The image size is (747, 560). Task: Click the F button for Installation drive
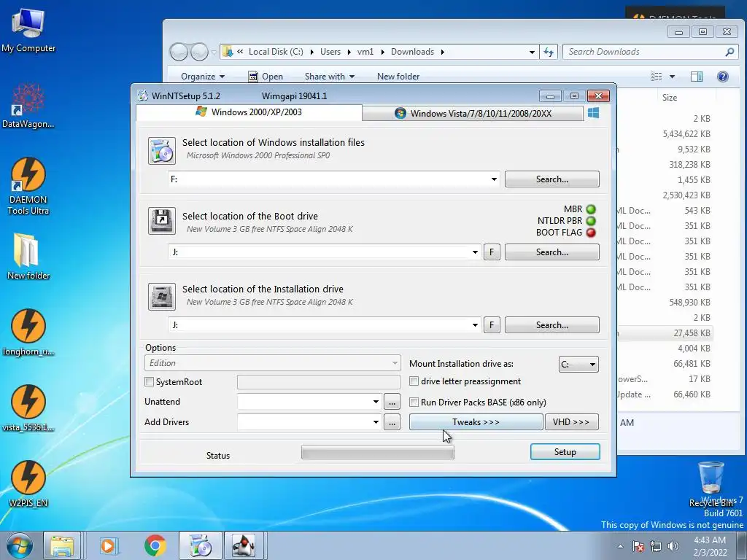tap(492, 324)
